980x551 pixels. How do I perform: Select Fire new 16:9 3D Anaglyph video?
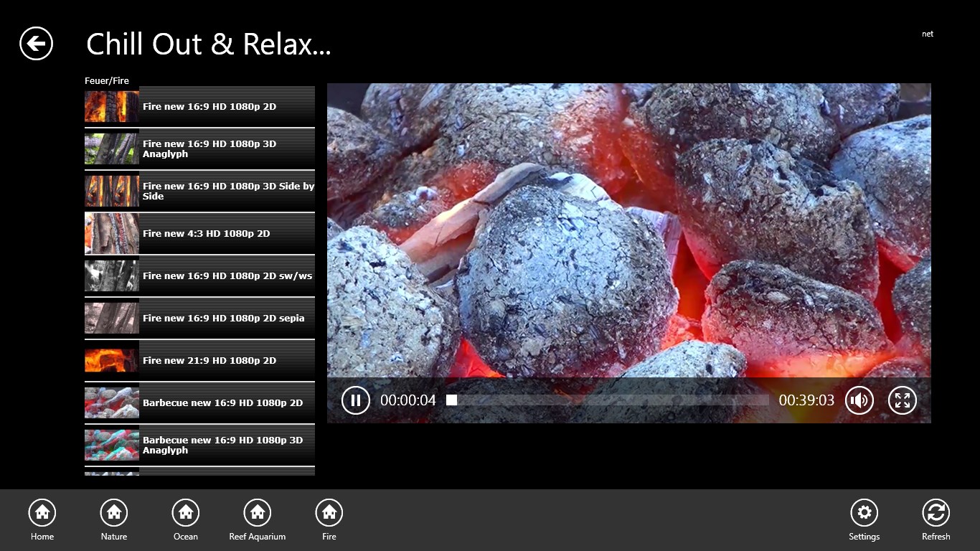[209, 149]
